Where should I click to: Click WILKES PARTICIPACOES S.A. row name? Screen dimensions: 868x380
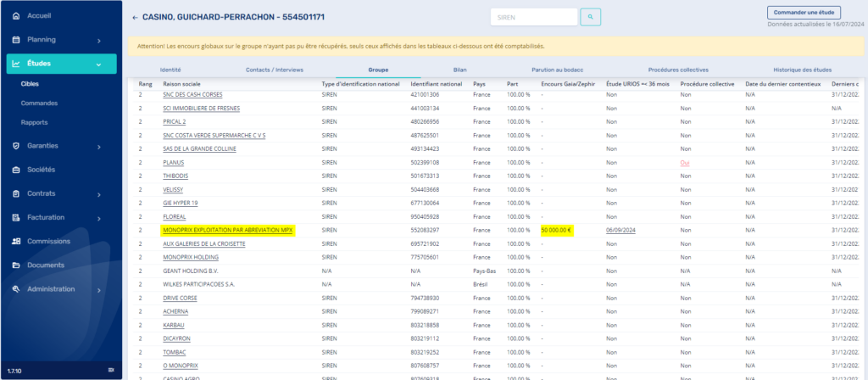pyautogui.click(x=198, y=285)
